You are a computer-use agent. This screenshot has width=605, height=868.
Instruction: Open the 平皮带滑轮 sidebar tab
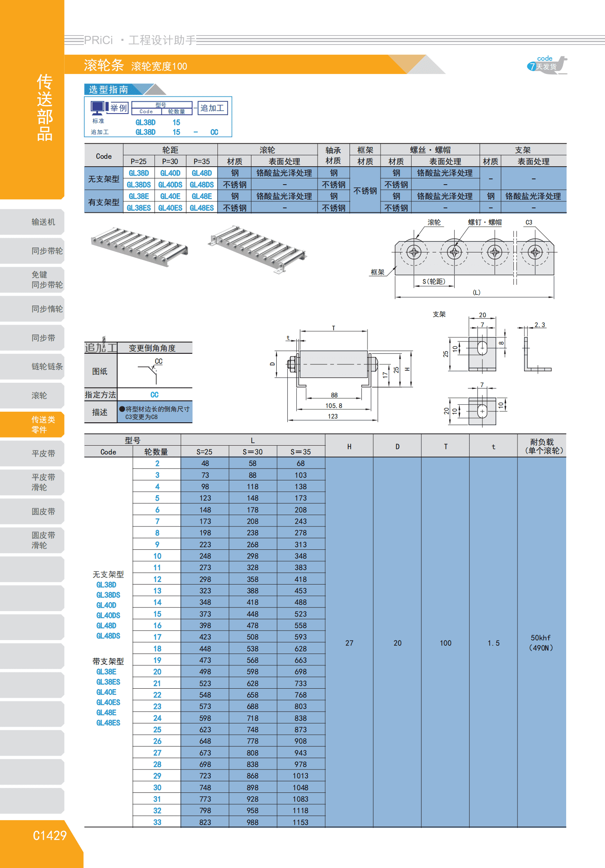pyautogui.click(x=32, y=482)
